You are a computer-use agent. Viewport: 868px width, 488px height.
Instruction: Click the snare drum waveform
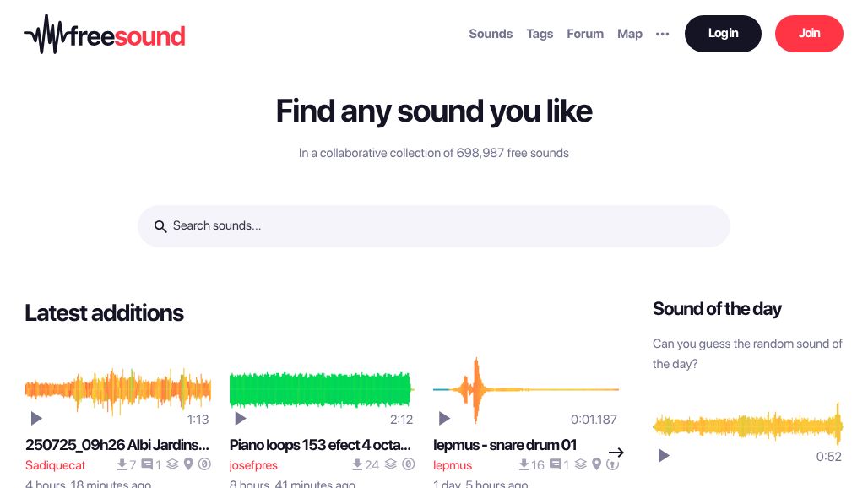526,390
